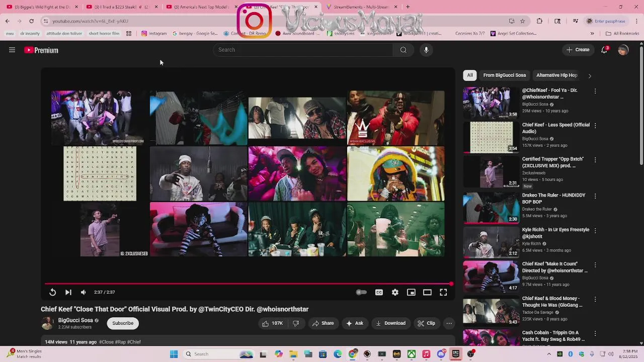Switch to miniplayer mode
644x362 pixels.
(411, 292)
